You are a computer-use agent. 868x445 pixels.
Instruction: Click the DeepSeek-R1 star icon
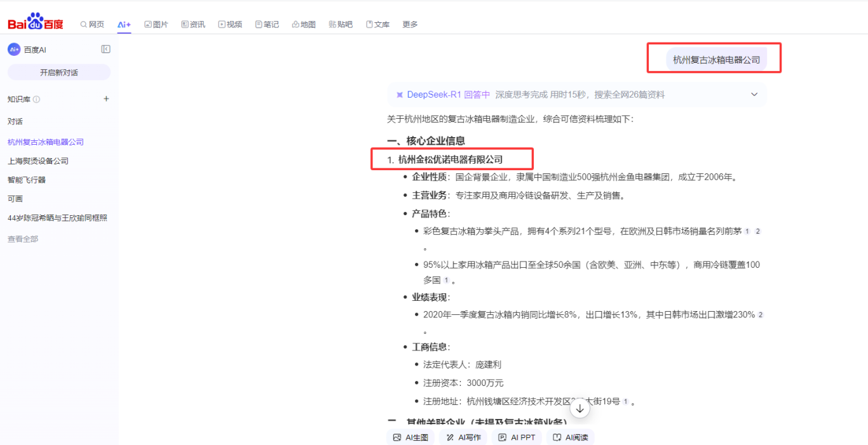point(400,95)
